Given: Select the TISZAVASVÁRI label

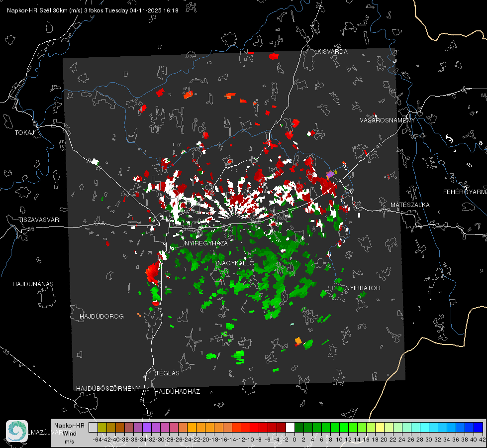Looking at the screenshot, I should 39,220.
